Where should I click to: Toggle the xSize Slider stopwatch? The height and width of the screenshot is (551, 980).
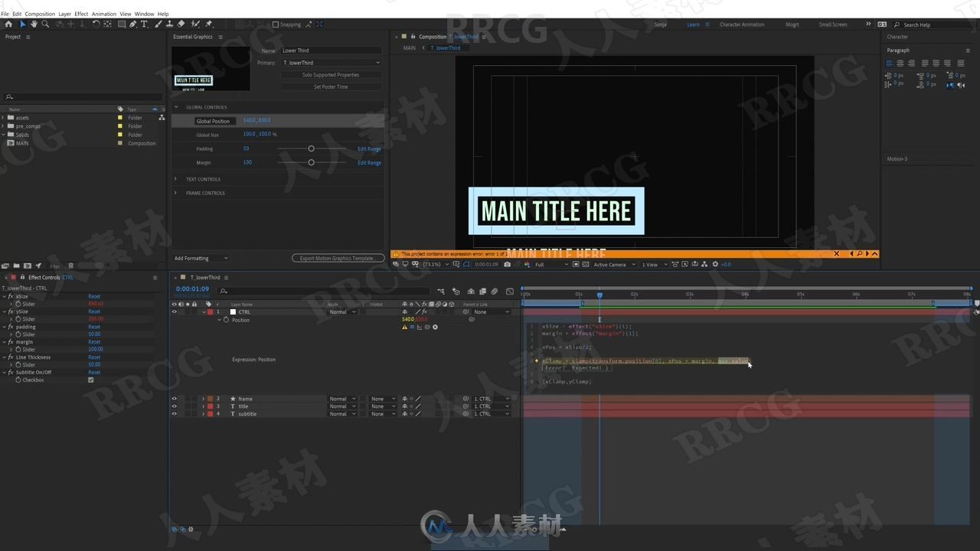[18, 304]
